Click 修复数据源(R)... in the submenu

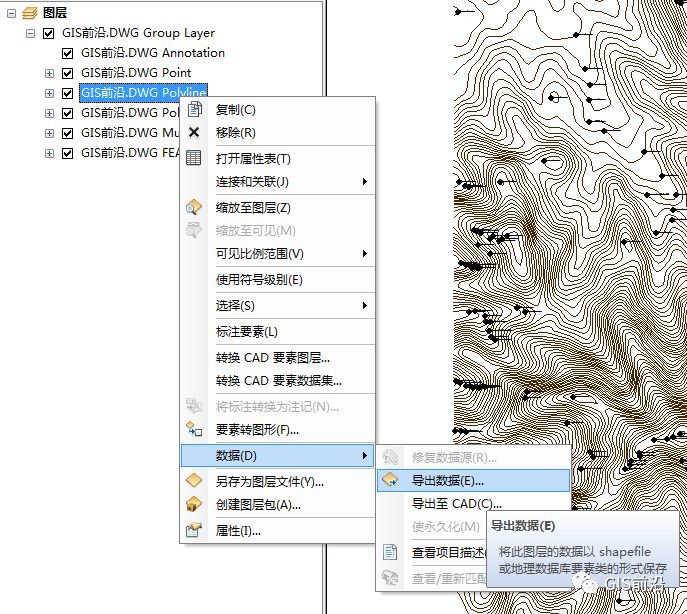474,458
